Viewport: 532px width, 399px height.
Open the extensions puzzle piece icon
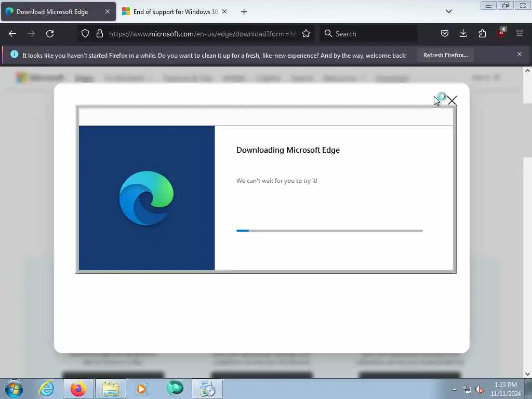point(482,33)
